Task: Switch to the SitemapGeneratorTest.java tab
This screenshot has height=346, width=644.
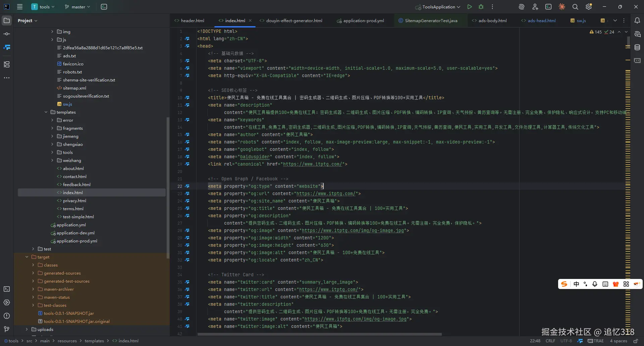Action: [x=431, y=20]
